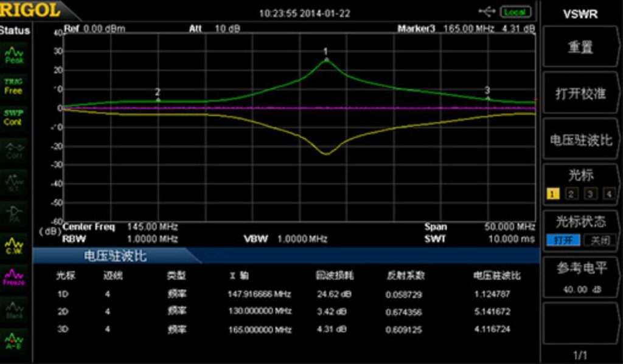The width and height of the screenshot is (623, 364).
Task: Click the magenta Freeze trace icon
Action: point(13,278)
